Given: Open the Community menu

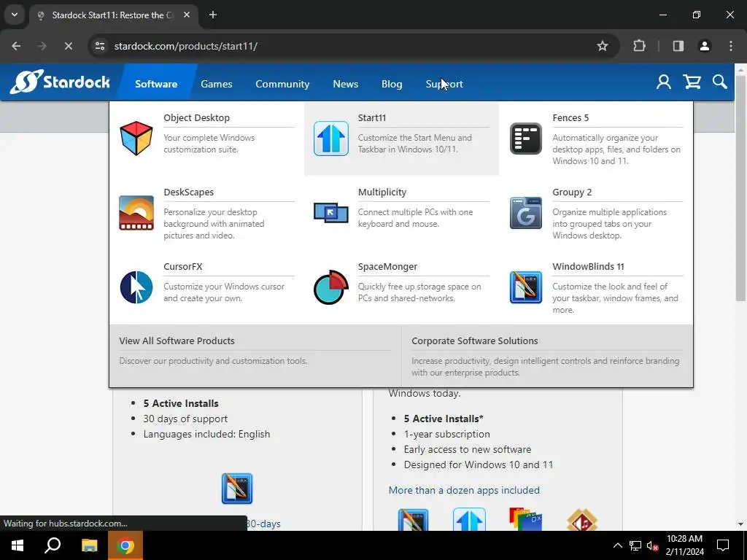Looking at the screenshot, I should point(282,84).
